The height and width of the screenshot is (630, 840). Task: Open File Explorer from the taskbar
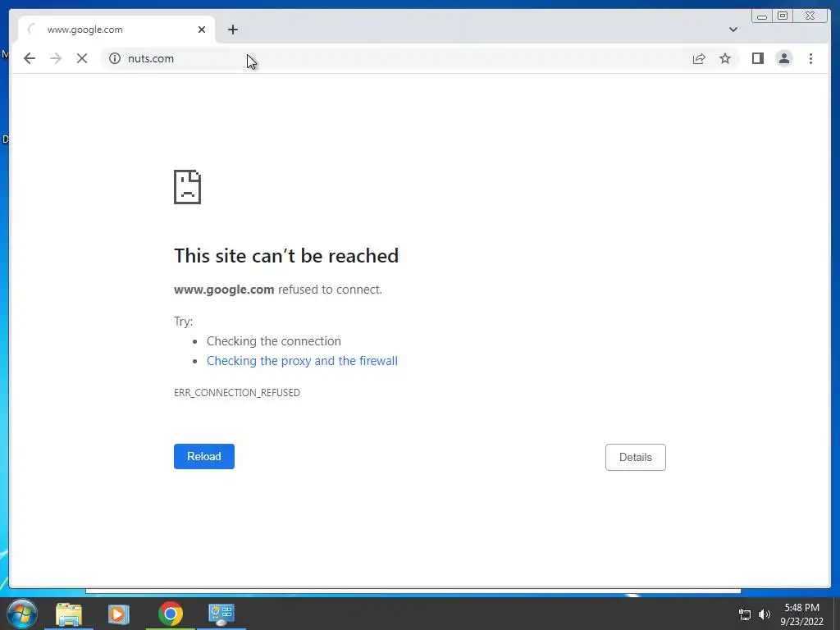(x=69, y=614)
